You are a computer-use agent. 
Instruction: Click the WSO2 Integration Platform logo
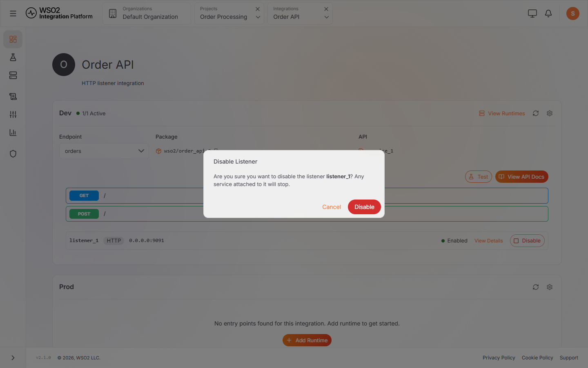(59, 13)
